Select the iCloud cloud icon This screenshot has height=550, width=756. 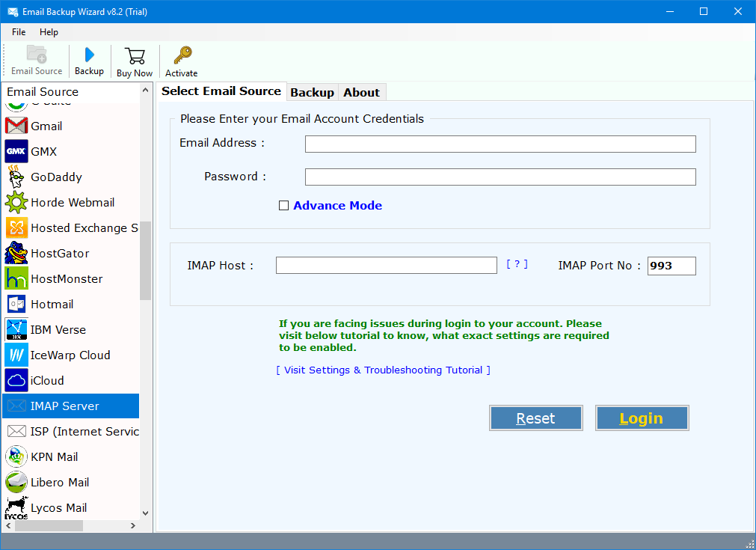pos(16,380)
